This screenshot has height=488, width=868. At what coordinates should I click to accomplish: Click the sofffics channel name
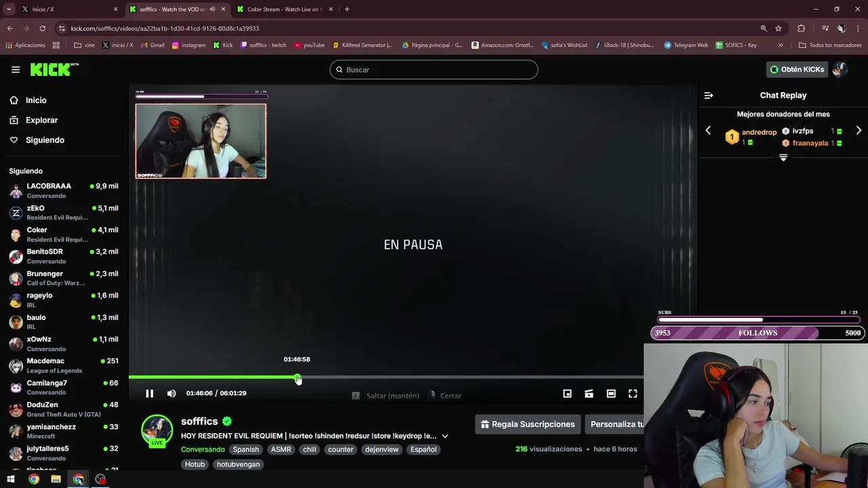tap(199, 421)
